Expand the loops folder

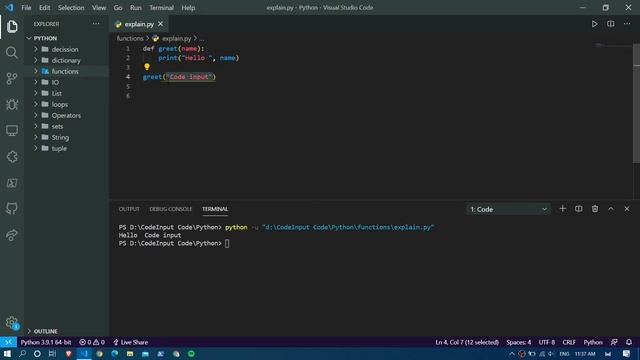coord(68,104)
